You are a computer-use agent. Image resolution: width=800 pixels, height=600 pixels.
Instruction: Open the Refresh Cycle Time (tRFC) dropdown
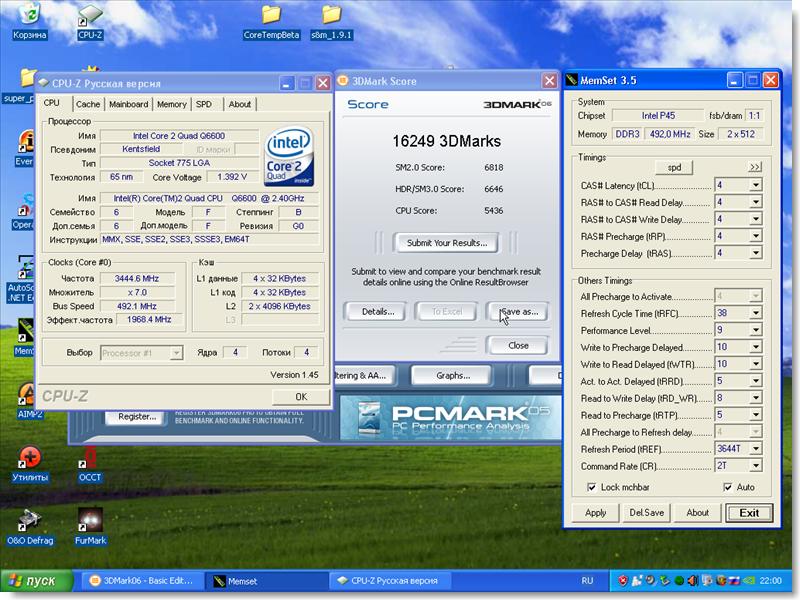[x=755, y=313]
